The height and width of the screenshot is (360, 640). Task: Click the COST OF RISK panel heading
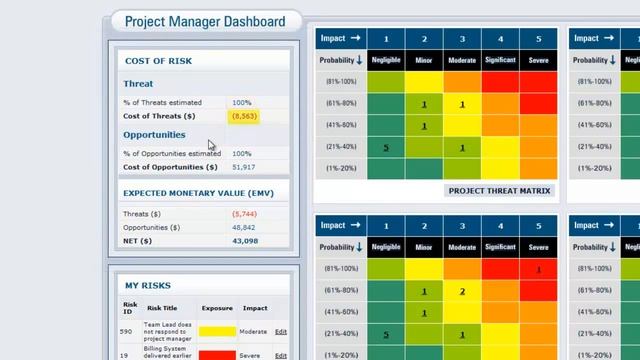pos(158,61)
